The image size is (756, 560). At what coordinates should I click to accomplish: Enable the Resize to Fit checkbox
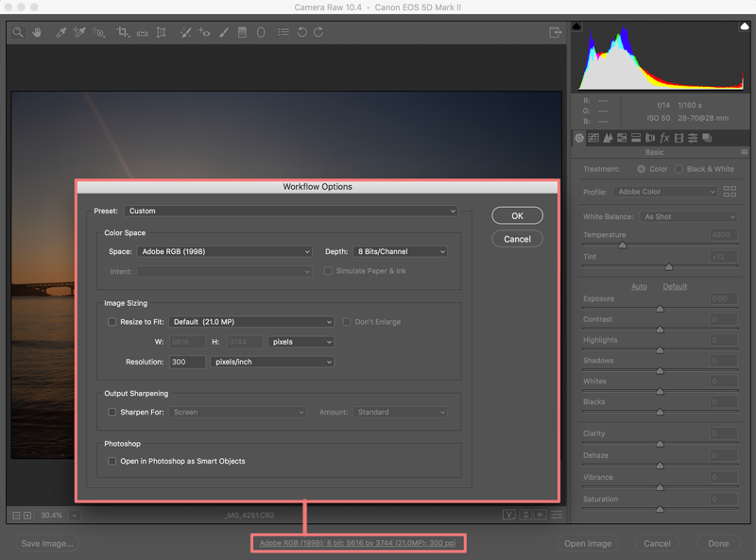point(112,322)
